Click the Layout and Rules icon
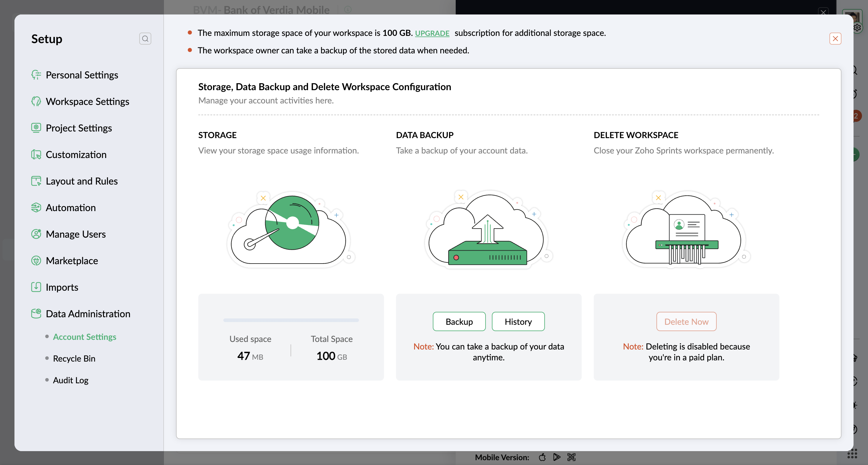868x465 pixels. tap(36, 181)
